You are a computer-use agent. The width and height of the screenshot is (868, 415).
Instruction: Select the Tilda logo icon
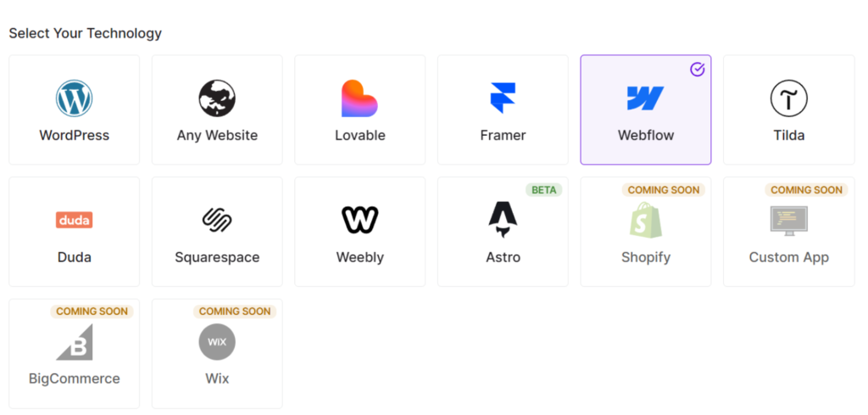coord(789,98)
